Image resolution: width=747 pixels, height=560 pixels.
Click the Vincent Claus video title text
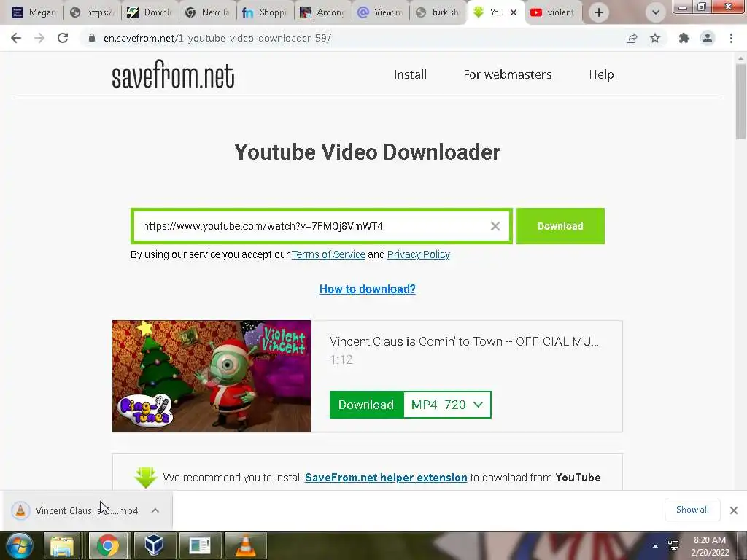pos(464,341)
